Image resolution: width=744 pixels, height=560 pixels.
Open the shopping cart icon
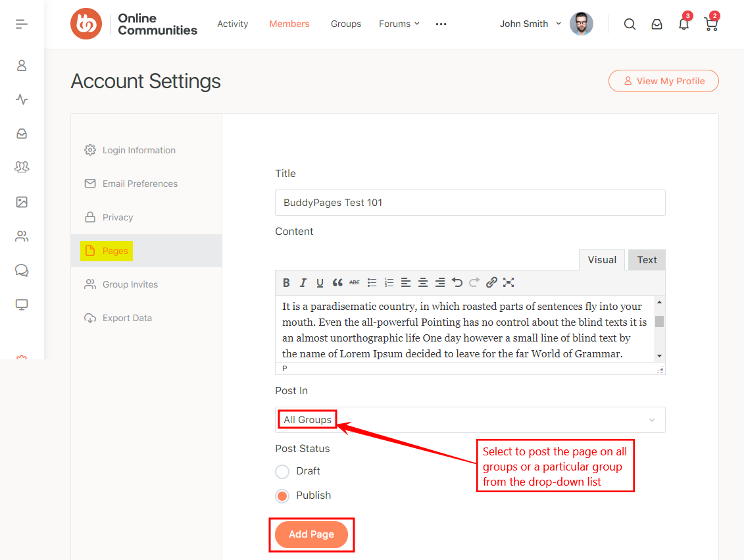[710, 24]
